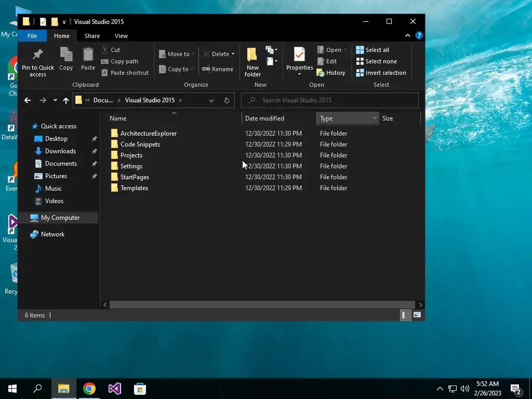Go up one folder level arrow
This screenshot has height=399, width=532.
[66, 100]
